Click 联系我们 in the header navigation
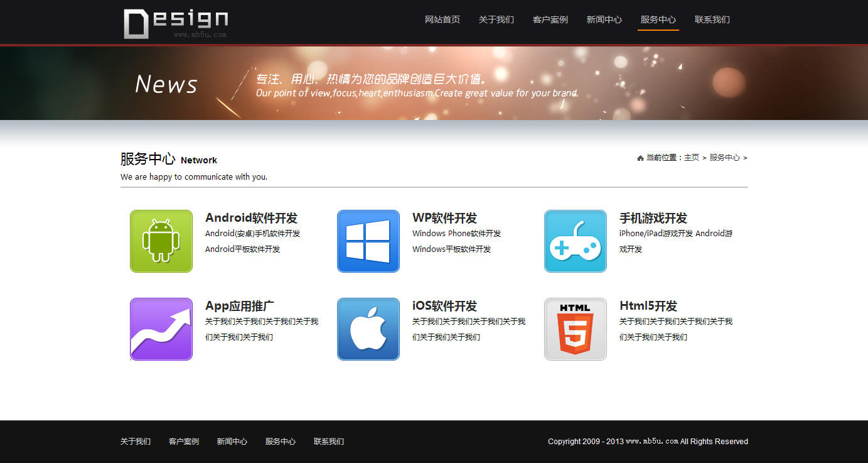Viewport: 868px width, 463px height. [x=712, y=19]
